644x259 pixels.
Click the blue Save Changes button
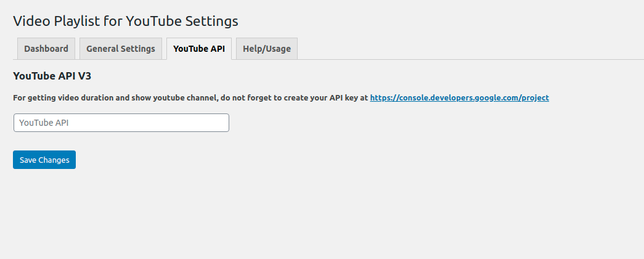click(44, 160)
